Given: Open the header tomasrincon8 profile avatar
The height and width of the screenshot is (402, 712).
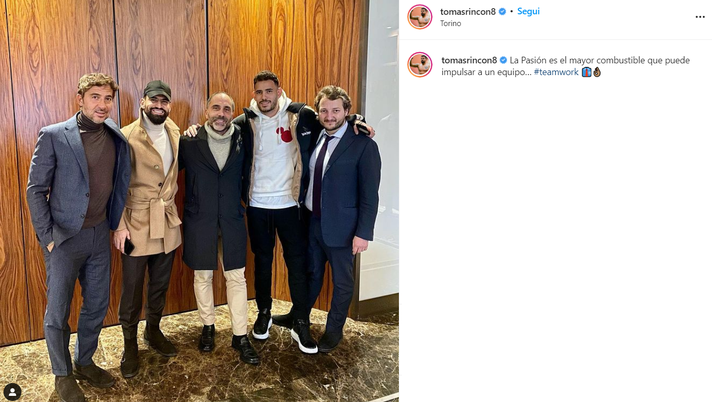Looking at the screenshot, I should coord(420,17).
